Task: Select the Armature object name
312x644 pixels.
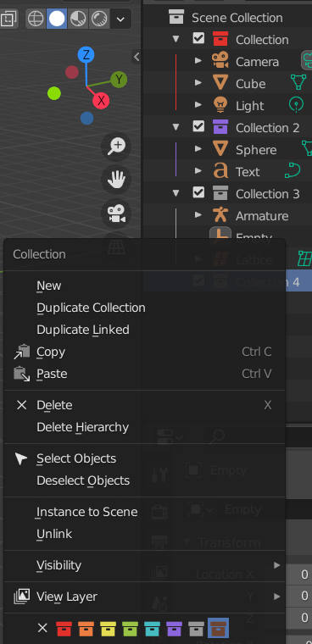Action: 262,215
